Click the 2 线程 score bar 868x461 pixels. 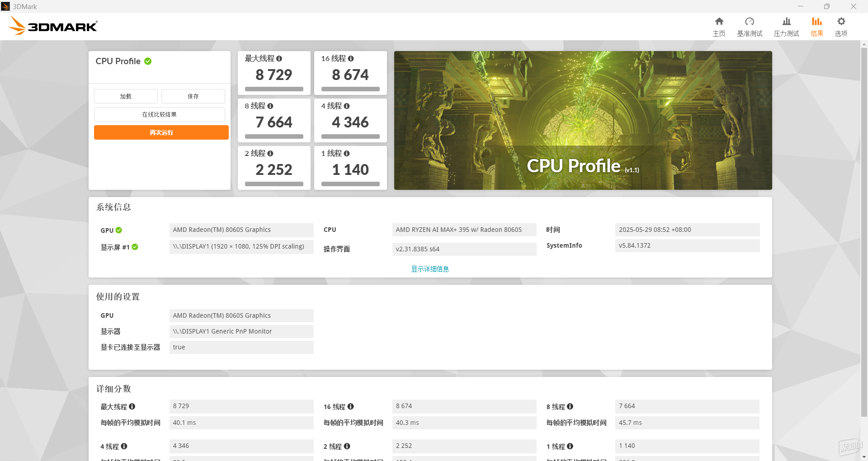[x=274, y=184]
